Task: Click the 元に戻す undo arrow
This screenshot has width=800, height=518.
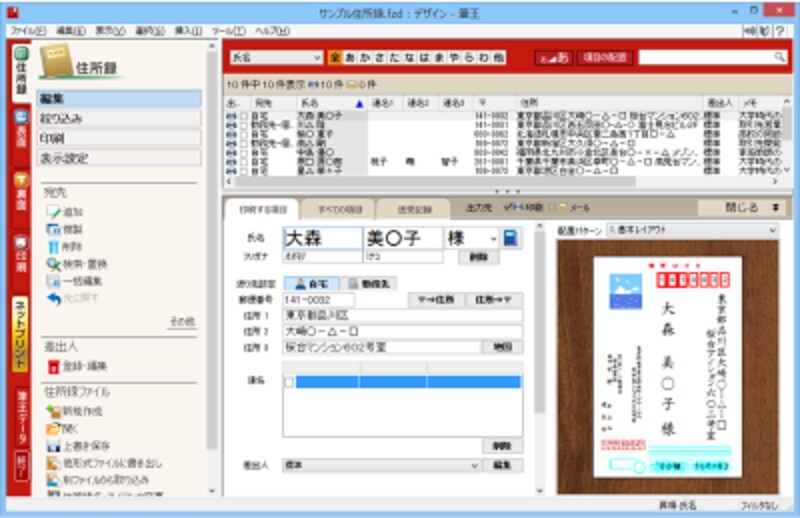Action: (x=54, y=298)
